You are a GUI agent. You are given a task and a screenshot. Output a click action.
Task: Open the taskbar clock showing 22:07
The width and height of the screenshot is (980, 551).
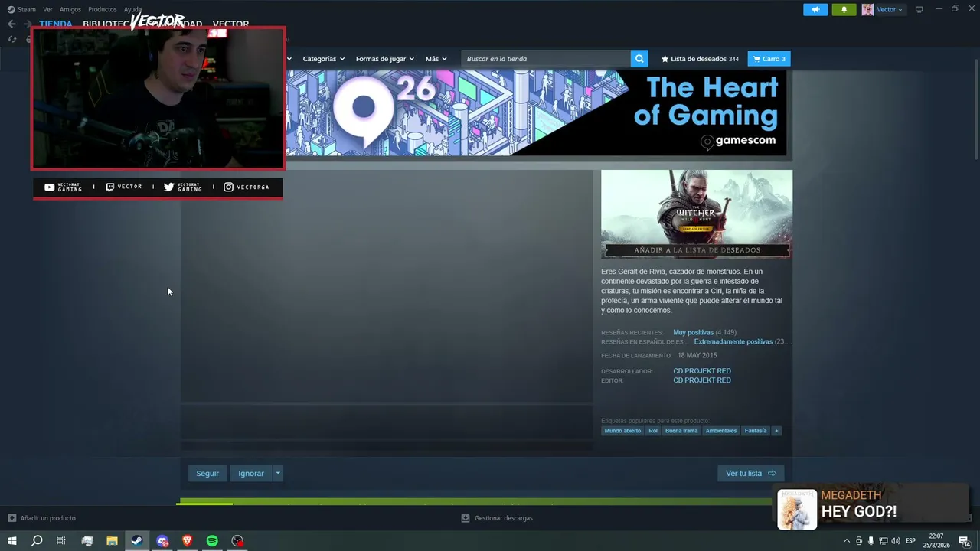point(936,541)
